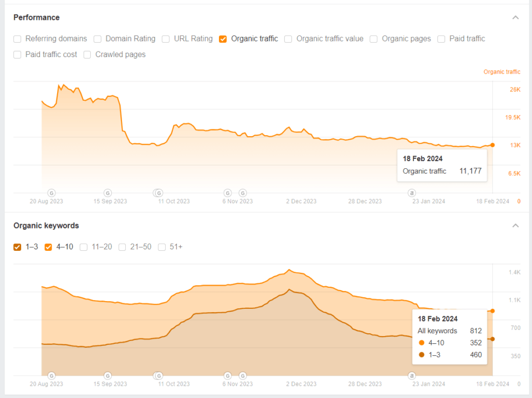Screen dimensions: 532x398
Task: Click the 'All keywords' 812 value in tooltip
Action: pyautogui.click(x=475, y=331)
